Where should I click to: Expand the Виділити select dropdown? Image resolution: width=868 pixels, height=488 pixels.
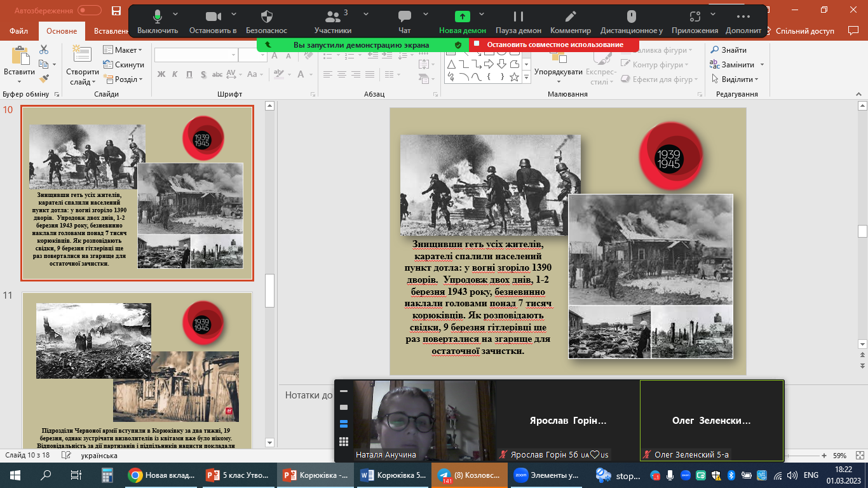pyautogui.click(x=756, y=79)
